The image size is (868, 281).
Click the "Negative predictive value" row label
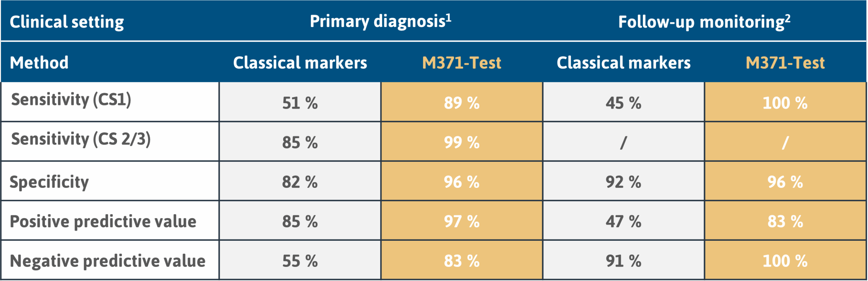107,261
